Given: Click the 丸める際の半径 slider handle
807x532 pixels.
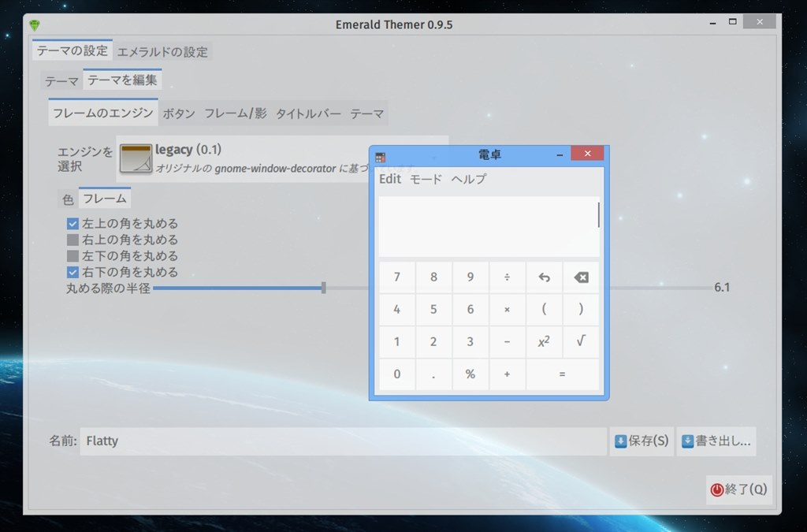Looking at the screenshot, I should (x=324, y=288).
